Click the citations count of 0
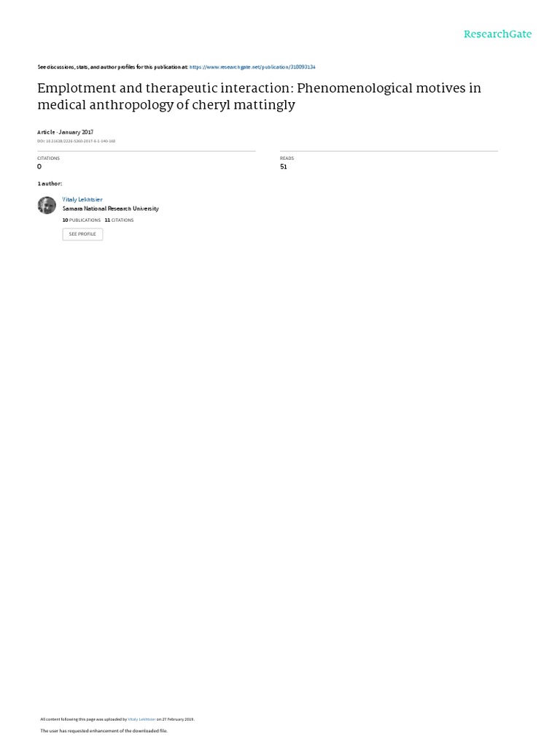The height and width of the screenshot is (747, 560). coord(39,167)
